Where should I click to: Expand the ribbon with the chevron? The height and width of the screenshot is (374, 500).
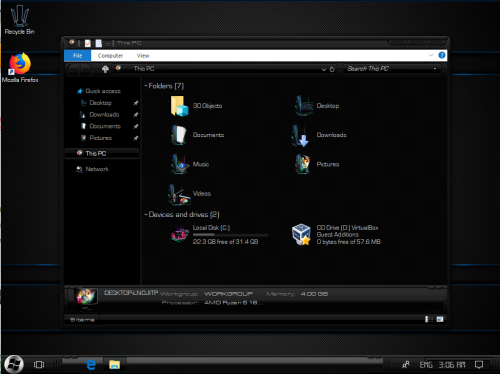tap(431, 55)
